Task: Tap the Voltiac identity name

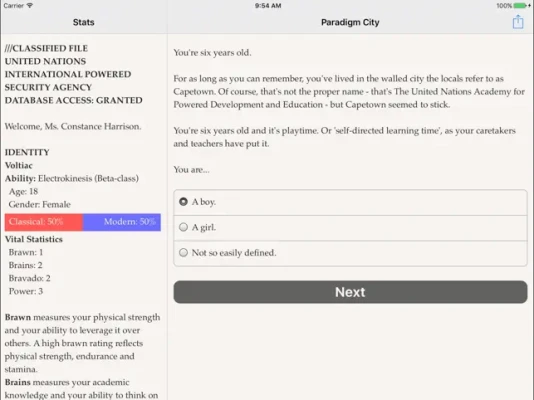Action: (19, 165)
